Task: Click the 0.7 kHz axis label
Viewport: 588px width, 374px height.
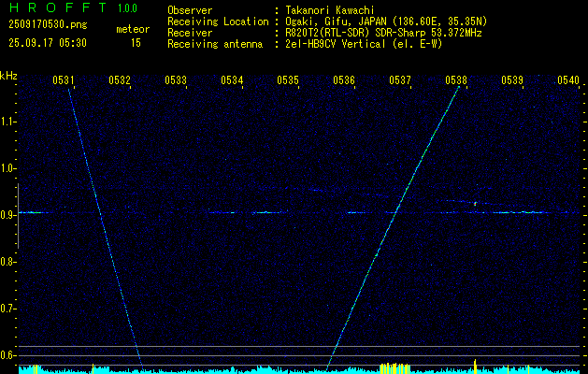Action: [7, 309]
